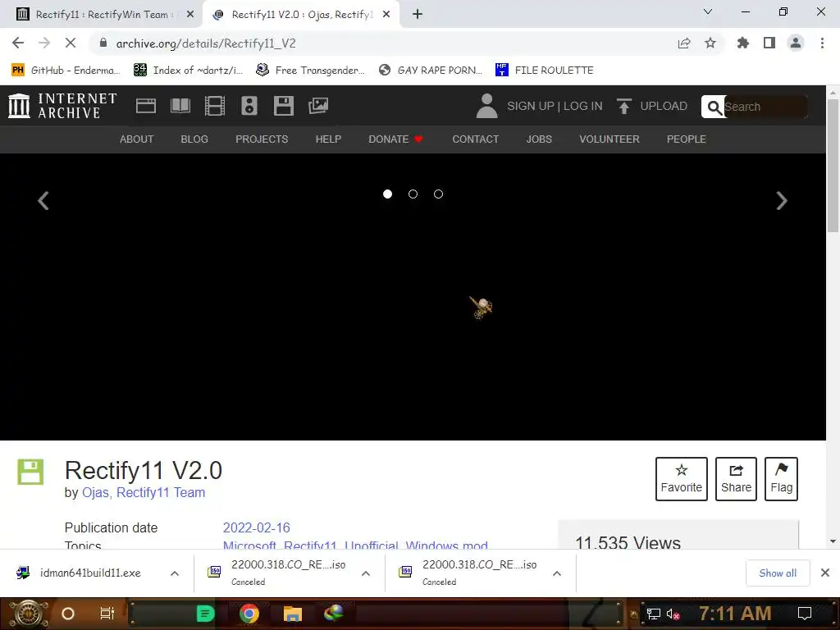Select the first carousel dot
The image size is (840, 630).
pyautogui.click(x=387, y=194)
